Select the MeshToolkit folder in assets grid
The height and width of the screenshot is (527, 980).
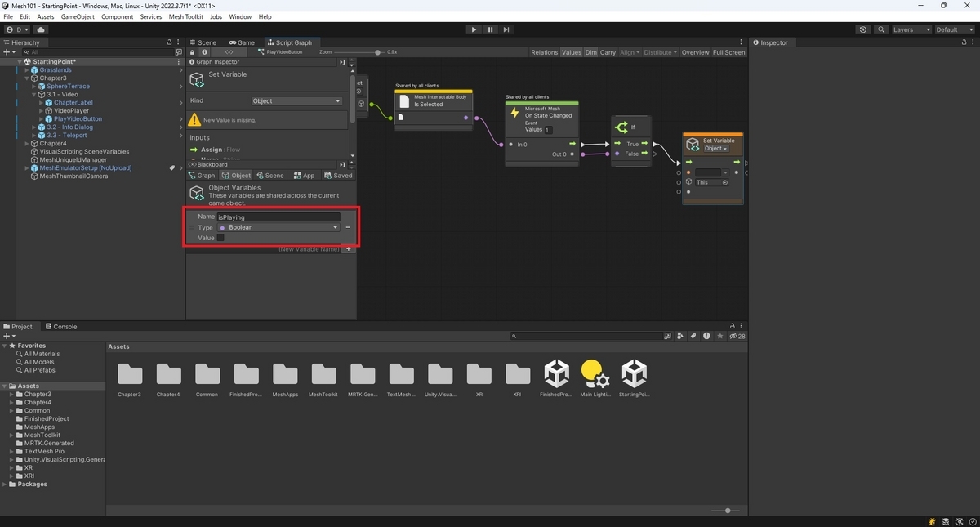point(323,379)
